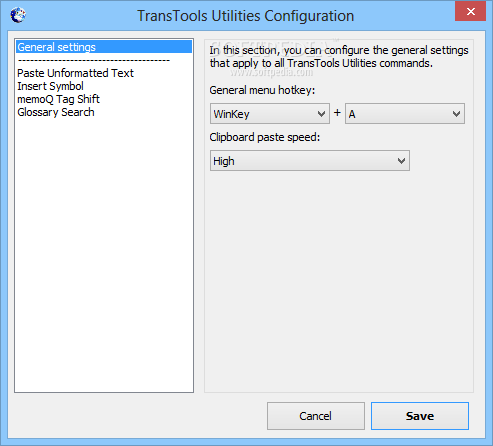493x446 pixels.
Task: Close the TransTools Utilities Configuration window
Action: [x=470, y=11]
